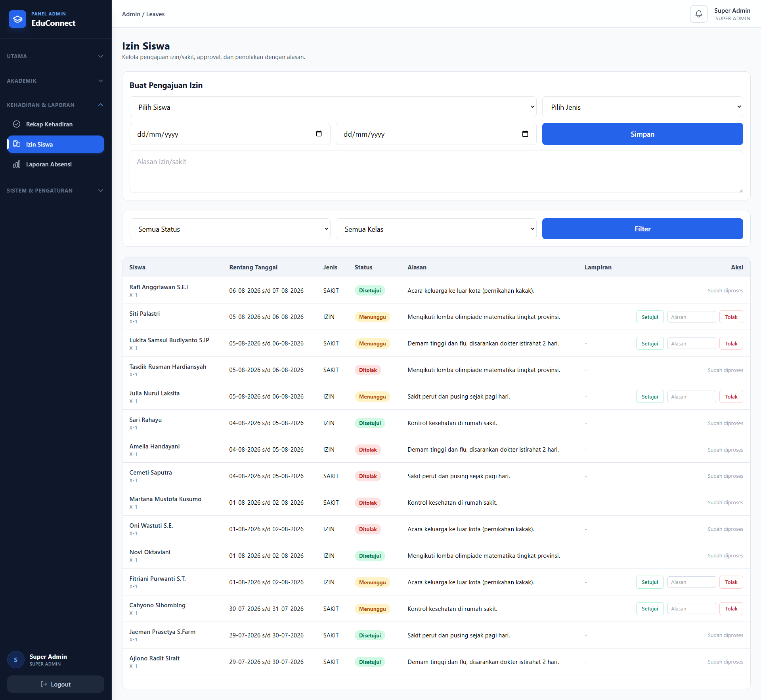Viewport: 761px width, 700px height.
Task: Approve Siti Palastri's leave with Setujui
Action: (x=650, y=317)
